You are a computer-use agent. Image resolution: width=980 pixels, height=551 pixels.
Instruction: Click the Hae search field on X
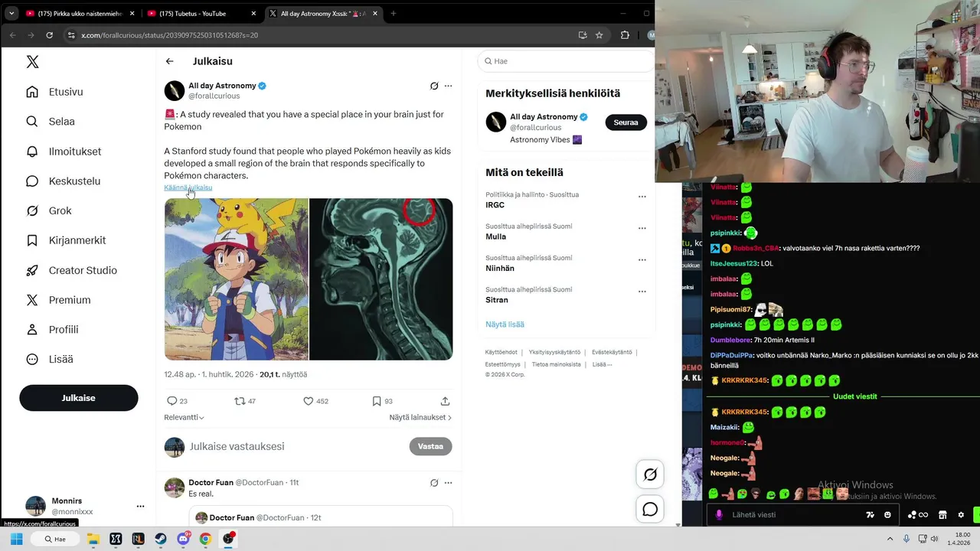click(x=566, y=61)
